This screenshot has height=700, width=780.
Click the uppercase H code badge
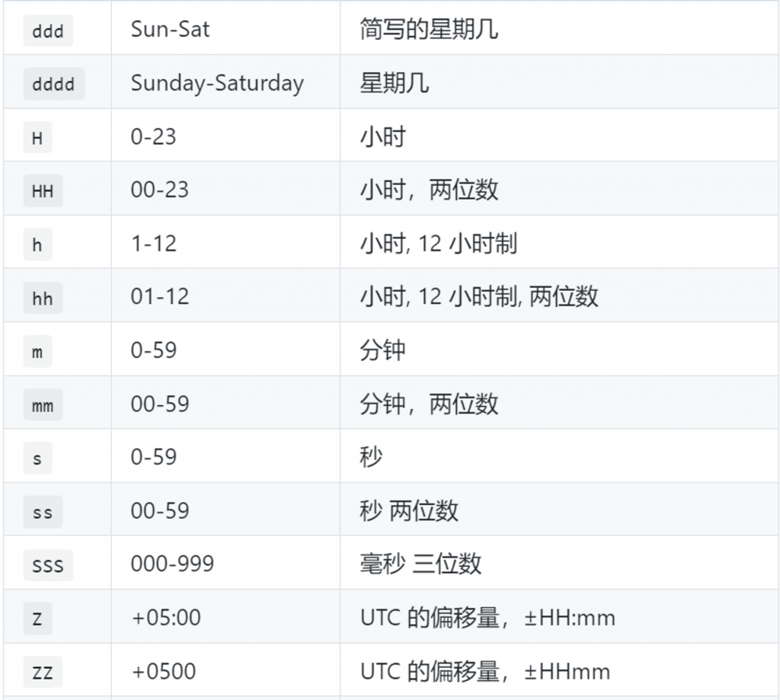[x=37, y=138]
